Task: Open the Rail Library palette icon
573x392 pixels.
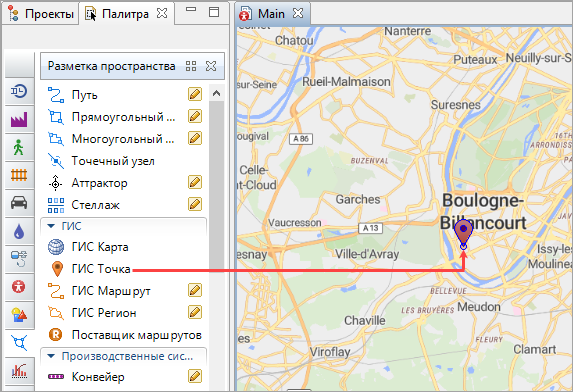Action: pos(19,175)
